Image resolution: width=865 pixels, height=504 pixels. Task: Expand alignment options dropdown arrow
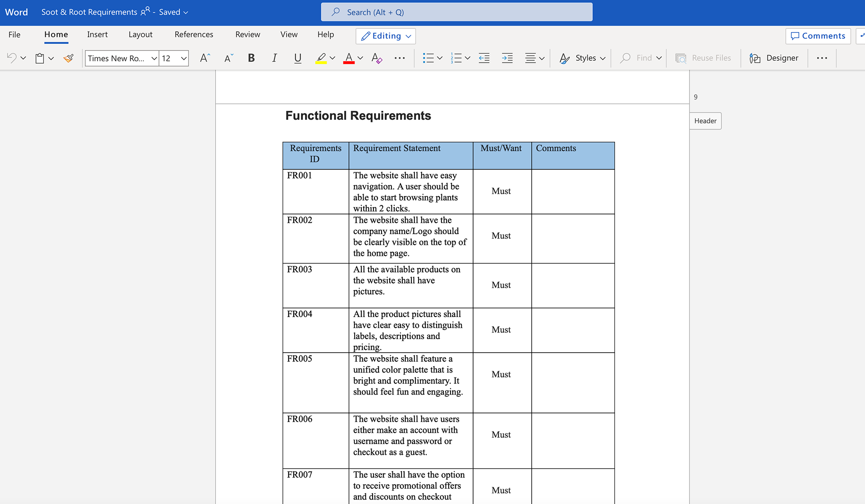click(542, 58)
